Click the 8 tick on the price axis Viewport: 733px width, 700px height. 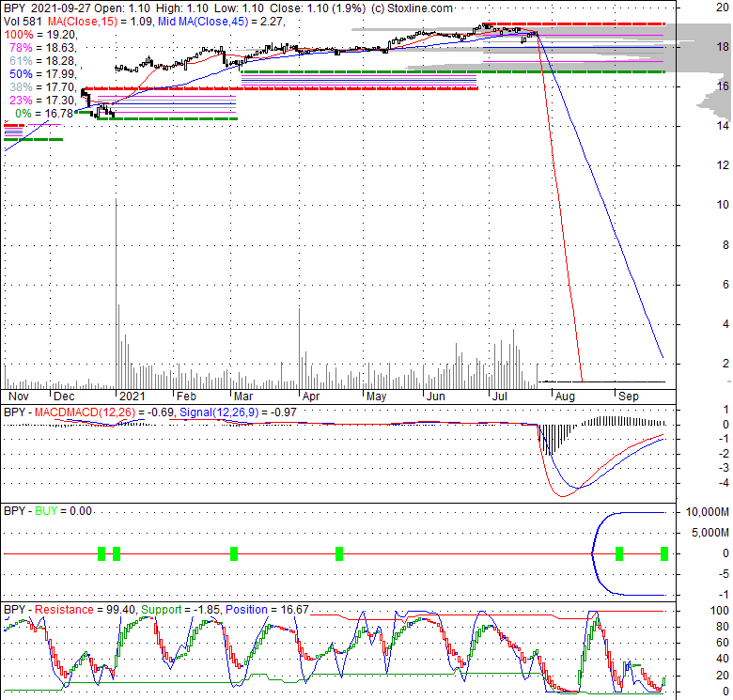click(x=725, y=244)
